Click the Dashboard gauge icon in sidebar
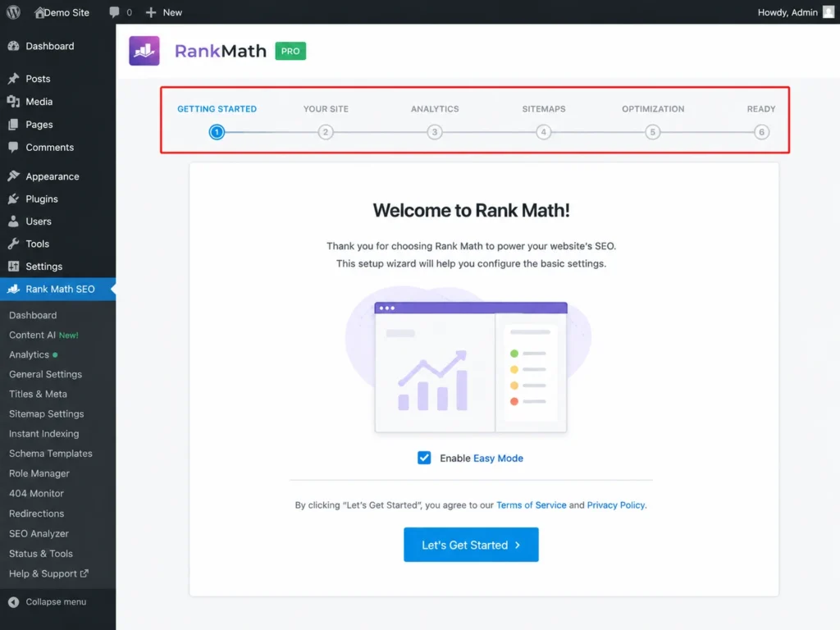Image resolution: width=840 pixels, height=630 pixels. (14, 46)
